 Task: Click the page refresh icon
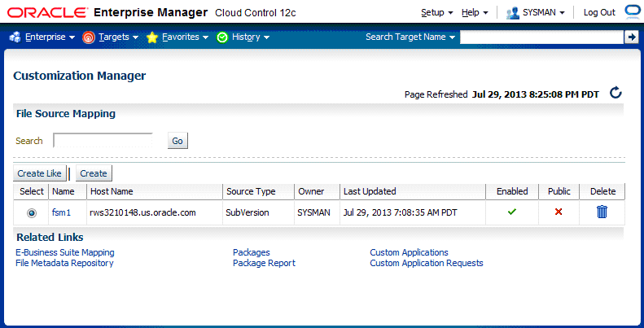[x=616, y=93]
